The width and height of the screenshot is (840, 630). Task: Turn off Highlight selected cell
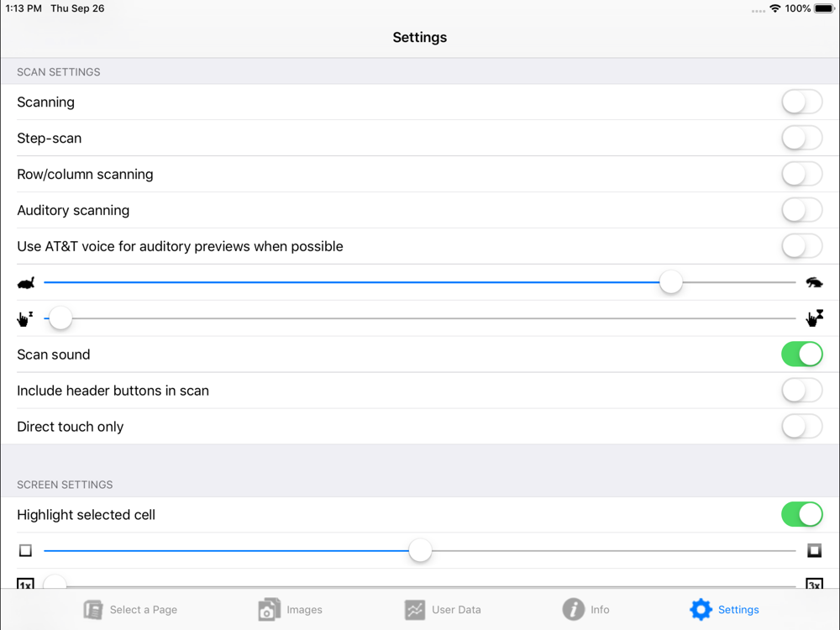tap(801, 515)
